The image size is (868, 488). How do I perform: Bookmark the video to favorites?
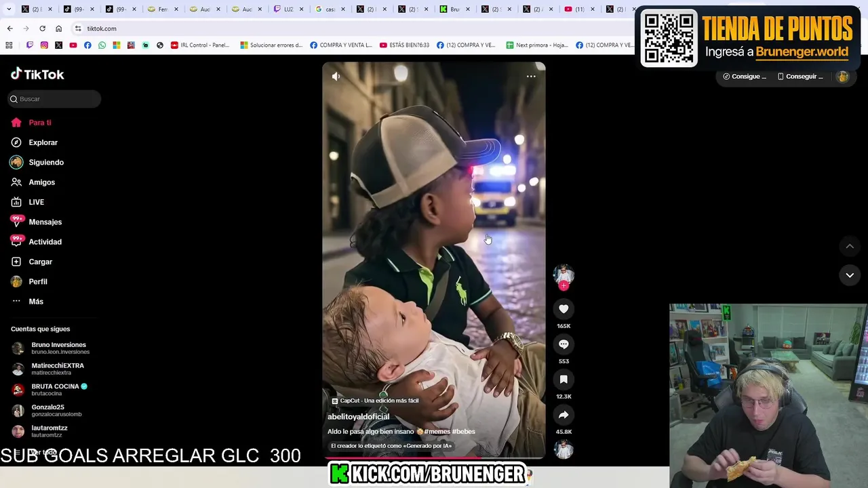(564, 380)
